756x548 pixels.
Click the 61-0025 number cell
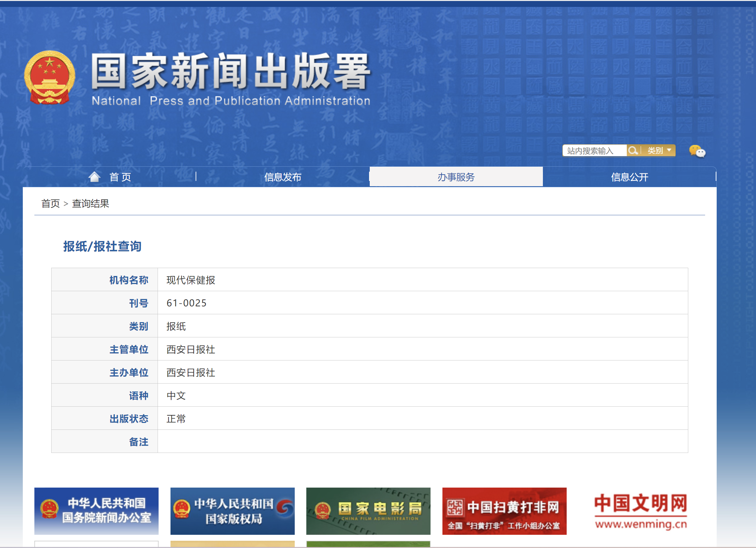[186, 303]
